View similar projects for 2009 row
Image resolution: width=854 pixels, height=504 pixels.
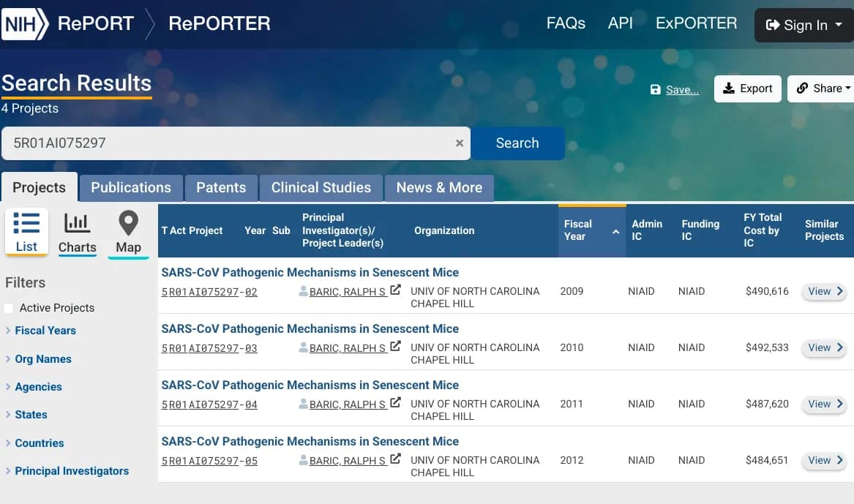click(825, 291)
